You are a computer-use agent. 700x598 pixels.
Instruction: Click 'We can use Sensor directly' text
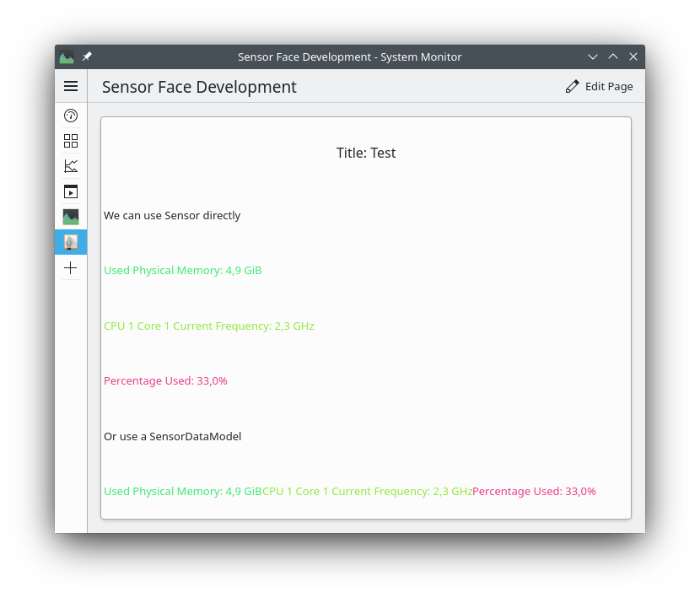(172, 216)
